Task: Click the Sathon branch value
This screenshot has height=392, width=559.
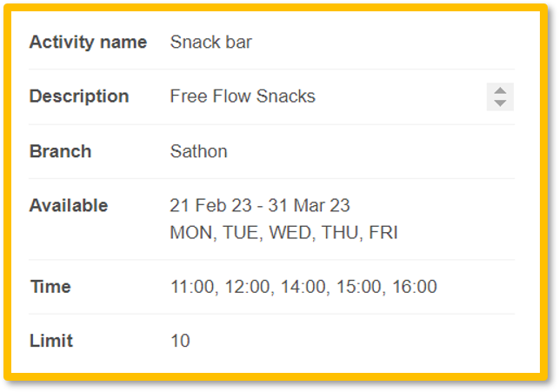Action: point(199,151)
